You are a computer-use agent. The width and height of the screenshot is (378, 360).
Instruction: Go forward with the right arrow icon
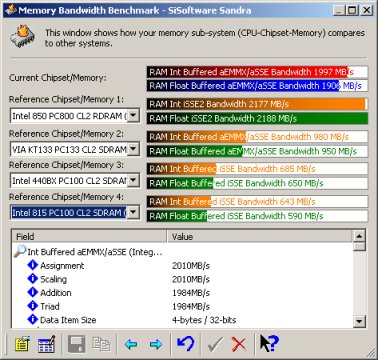[155, 344]
